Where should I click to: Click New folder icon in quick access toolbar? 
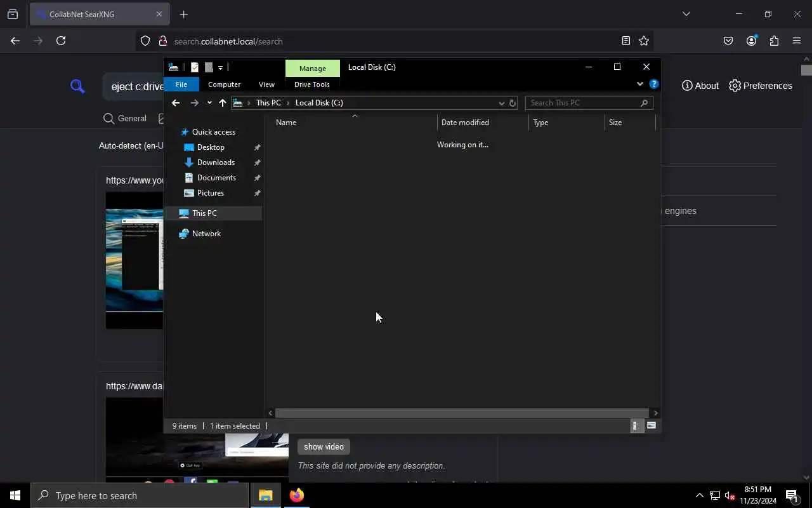(x=209, y=67)
